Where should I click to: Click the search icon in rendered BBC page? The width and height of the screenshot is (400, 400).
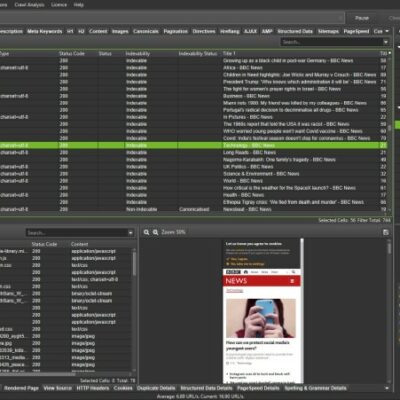293,272
